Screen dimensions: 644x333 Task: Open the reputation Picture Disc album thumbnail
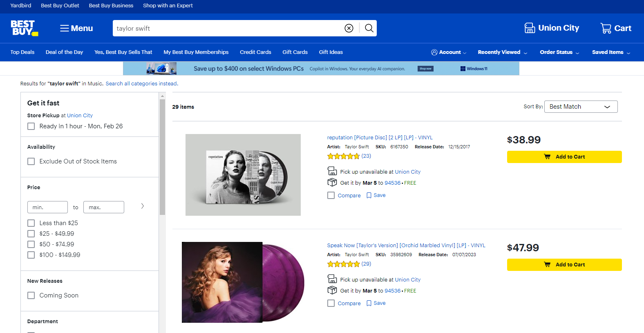(243, 175)
